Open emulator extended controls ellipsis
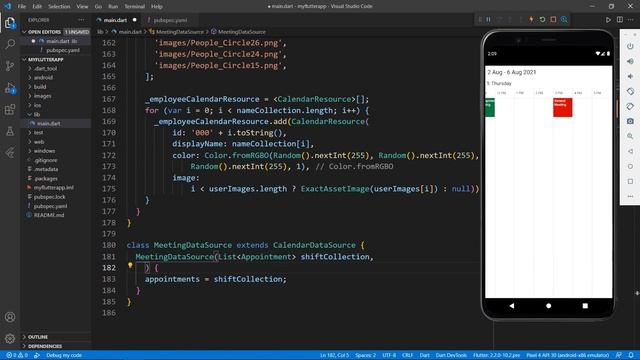Screen dimensions: 640x360 pyautogui.click(x=630, y=196)
